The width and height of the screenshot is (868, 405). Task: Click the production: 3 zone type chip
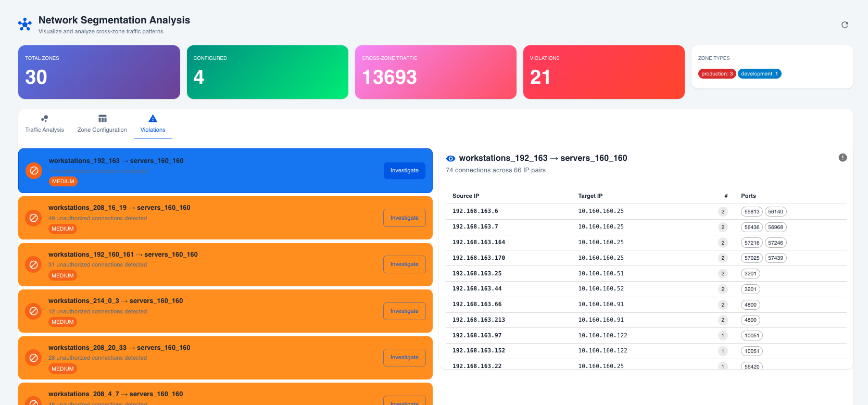click(716, 74)
